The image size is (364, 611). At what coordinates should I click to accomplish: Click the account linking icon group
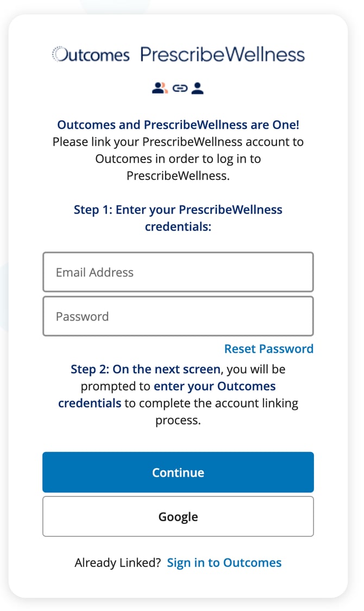pos(178,87)
